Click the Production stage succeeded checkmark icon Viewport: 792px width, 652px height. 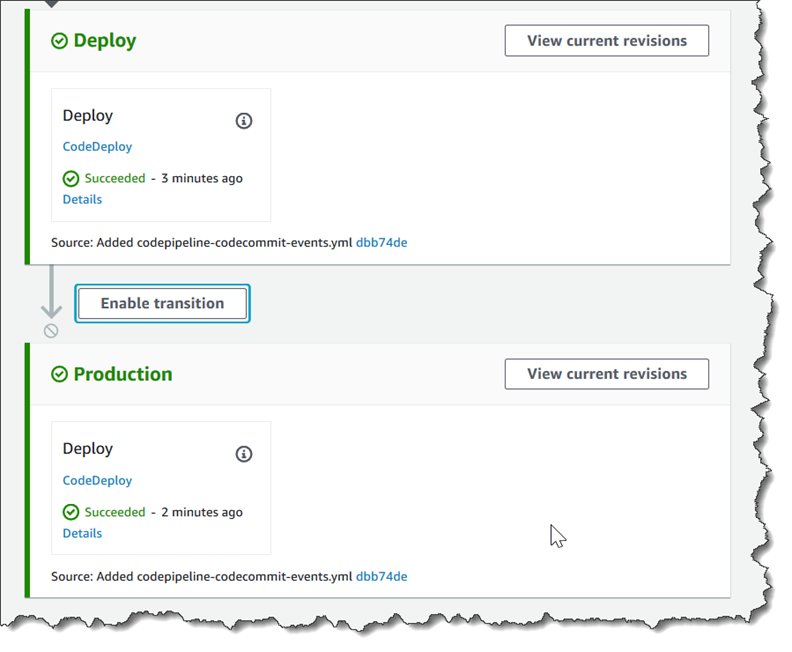[x=60, y=374]
